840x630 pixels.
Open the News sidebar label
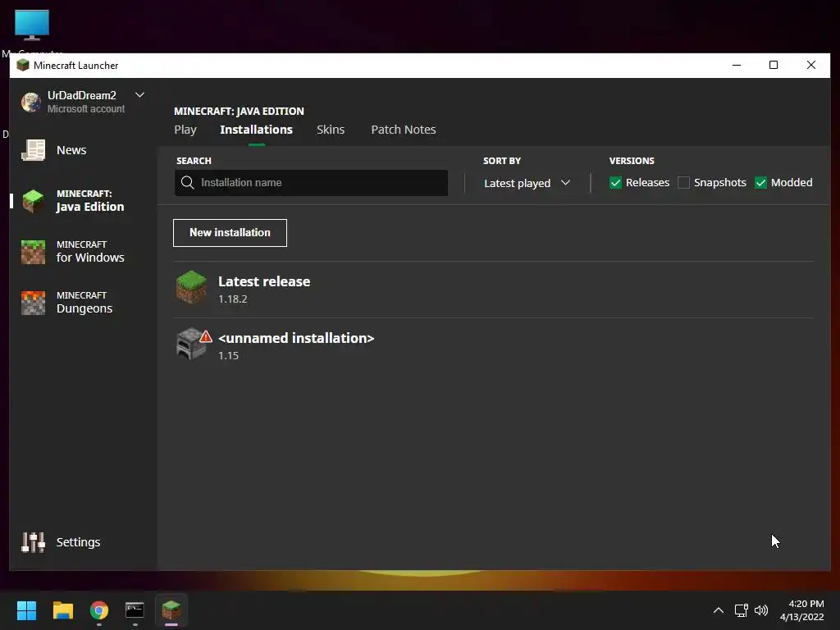coord(71,150)
